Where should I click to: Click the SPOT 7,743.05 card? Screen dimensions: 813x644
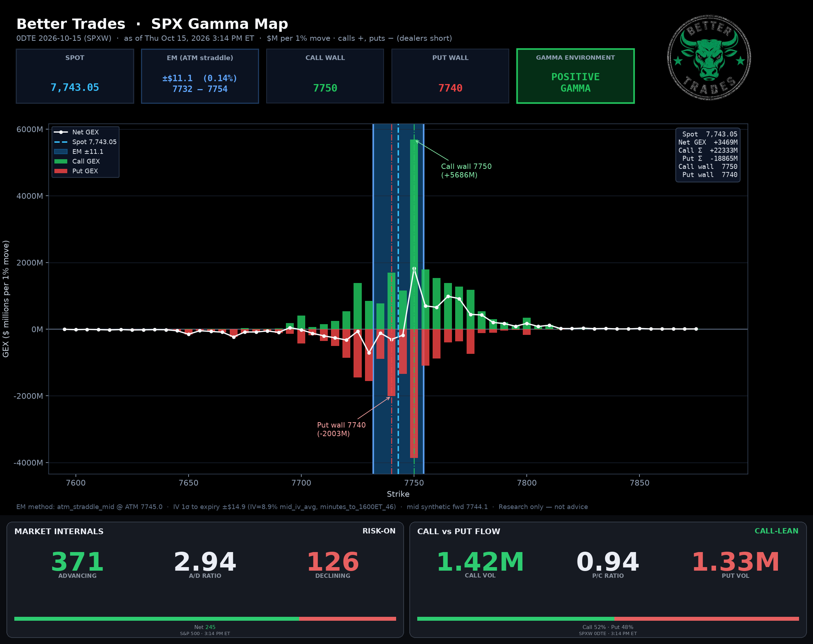(x=75, y=76)
